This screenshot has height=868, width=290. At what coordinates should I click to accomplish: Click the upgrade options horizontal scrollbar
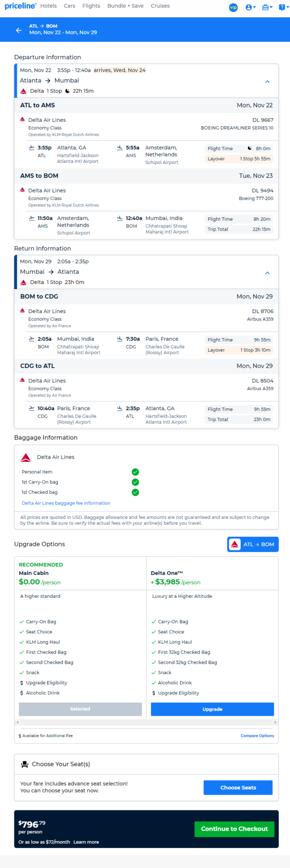(146, 722)
